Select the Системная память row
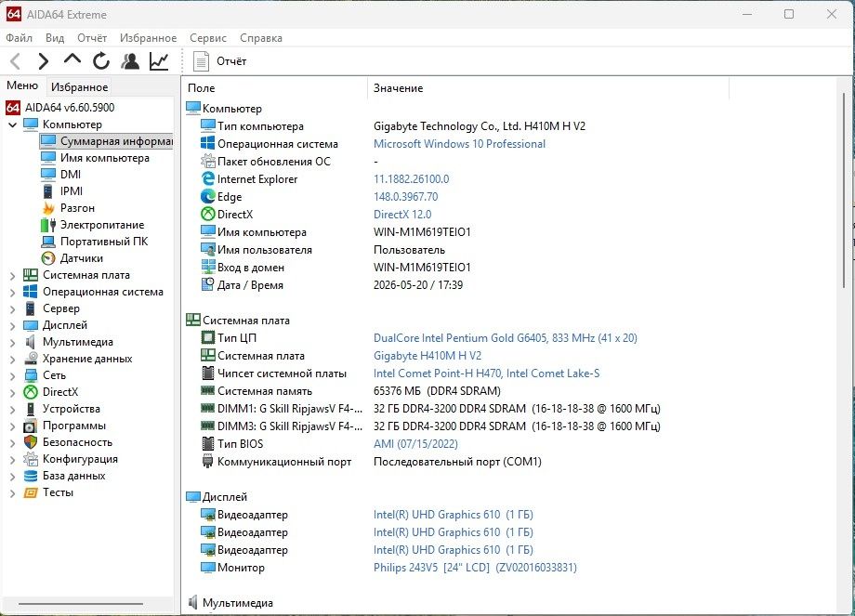The height and width of the screenshot is (616, 855). coord(350,391)
